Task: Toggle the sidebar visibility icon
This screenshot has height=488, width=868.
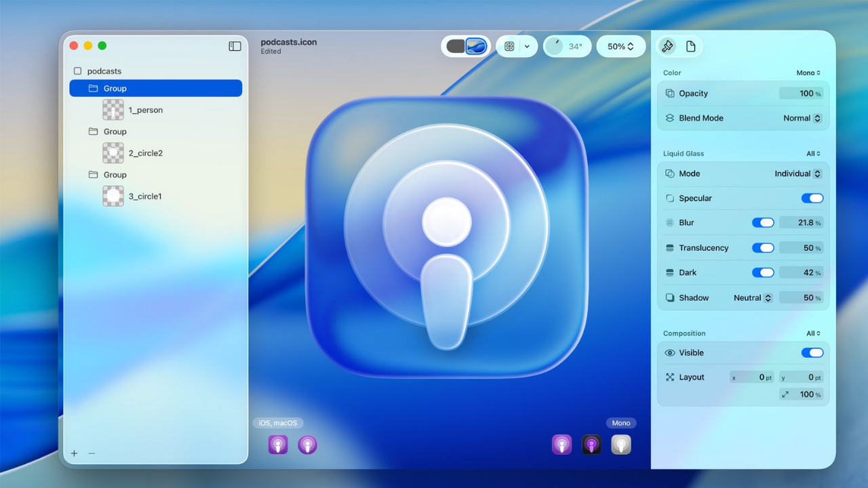Action: click(235, 46)
